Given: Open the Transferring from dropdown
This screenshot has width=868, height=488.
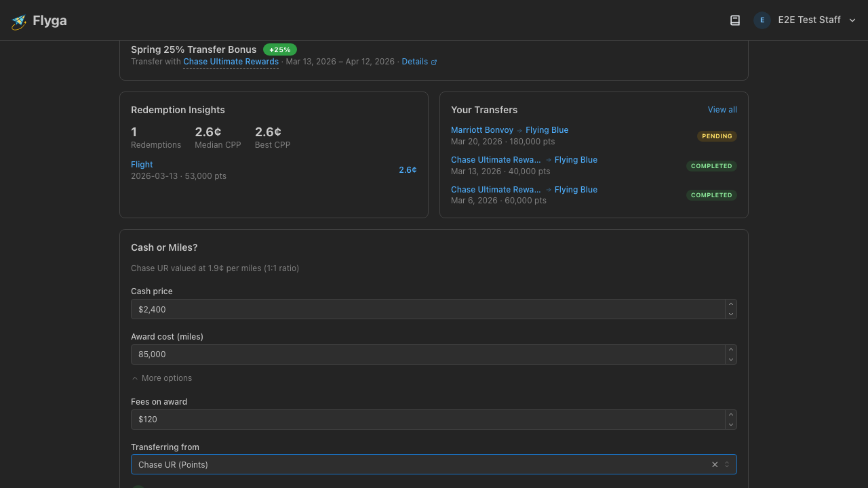Looking at the screenshot, I should (434, 464).
